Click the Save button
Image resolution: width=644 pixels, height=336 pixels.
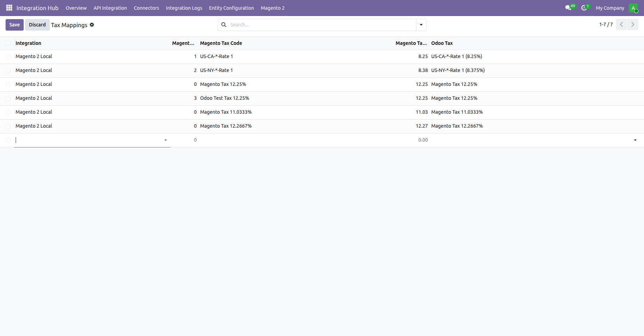click(x=15, y=25)
